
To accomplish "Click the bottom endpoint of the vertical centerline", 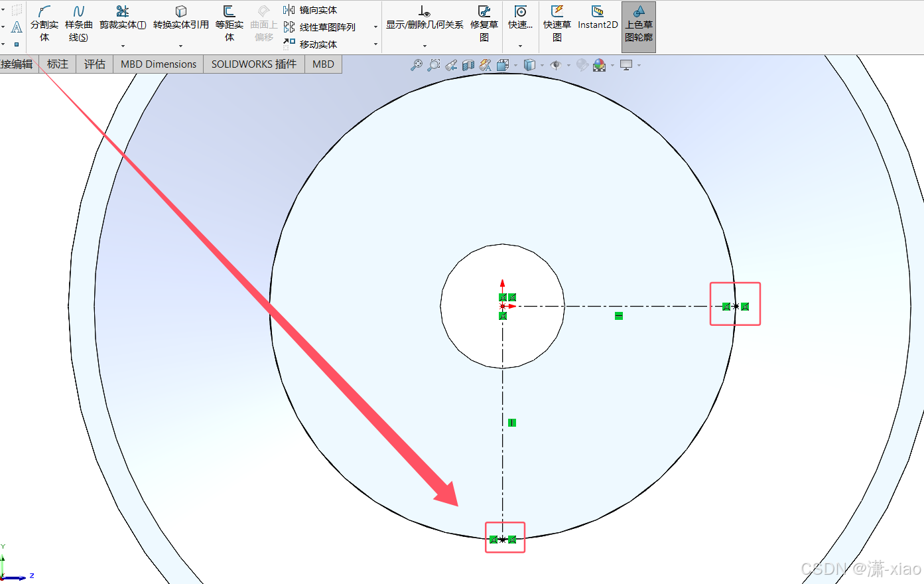I will (503, 540).
